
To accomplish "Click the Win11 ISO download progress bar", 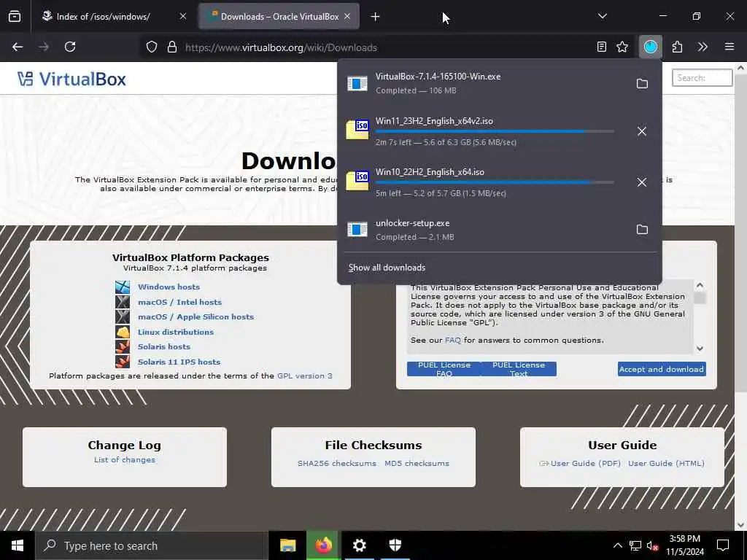I will point(495,131).
